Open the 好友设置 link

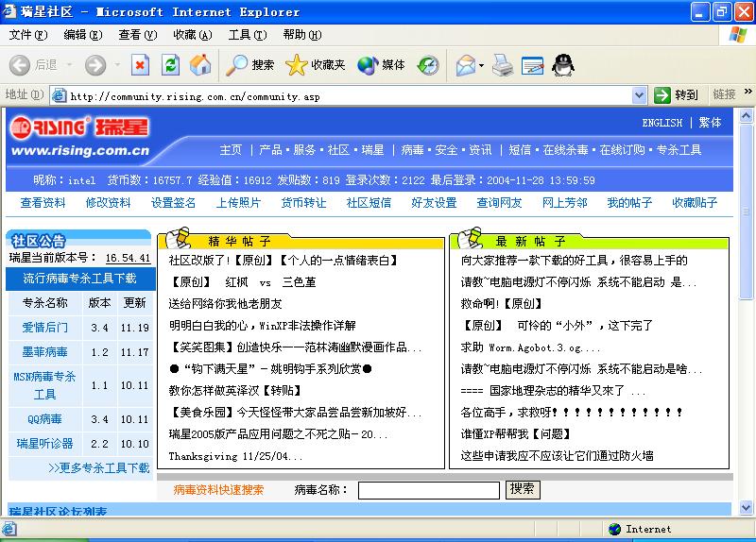pos(434,203)
